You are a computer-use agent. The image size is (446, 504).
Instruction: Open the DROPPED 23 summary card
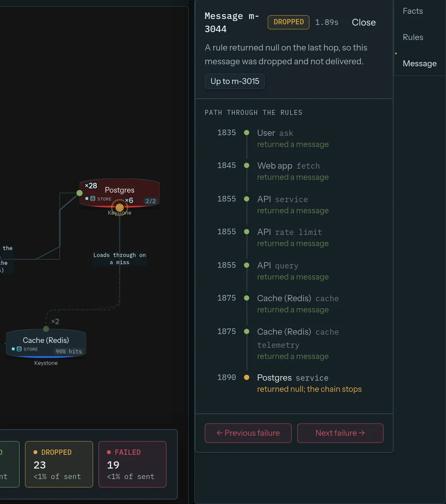59,464
